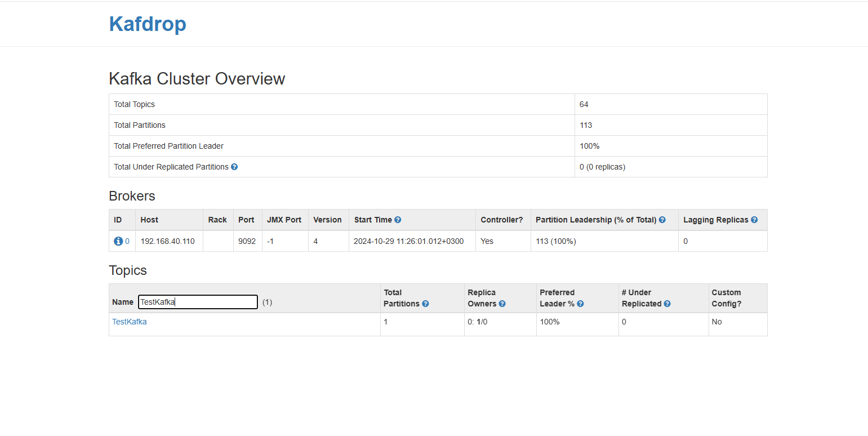Click the Version column header
This screenshot has width=868, height=436.
coord(327,220)
